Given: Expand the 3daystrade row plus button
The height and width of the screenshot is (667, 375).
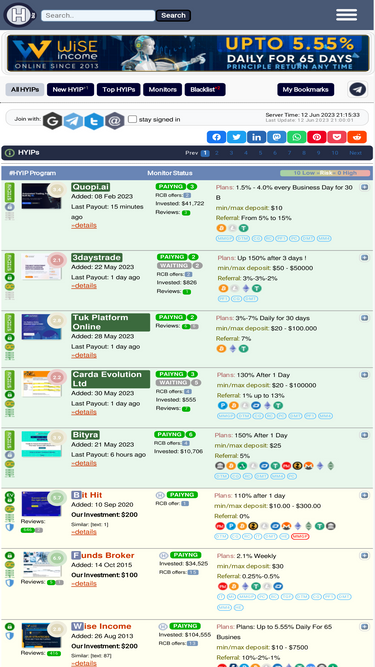Looking at the screenshot, I should pyautogui.click(x=365, y=258).
